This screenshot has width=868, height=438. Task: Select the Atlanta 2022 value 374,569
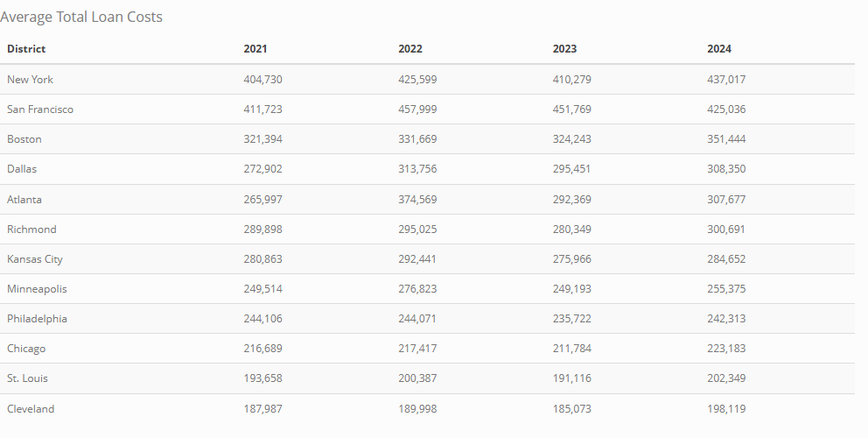(x=417, y=200)
